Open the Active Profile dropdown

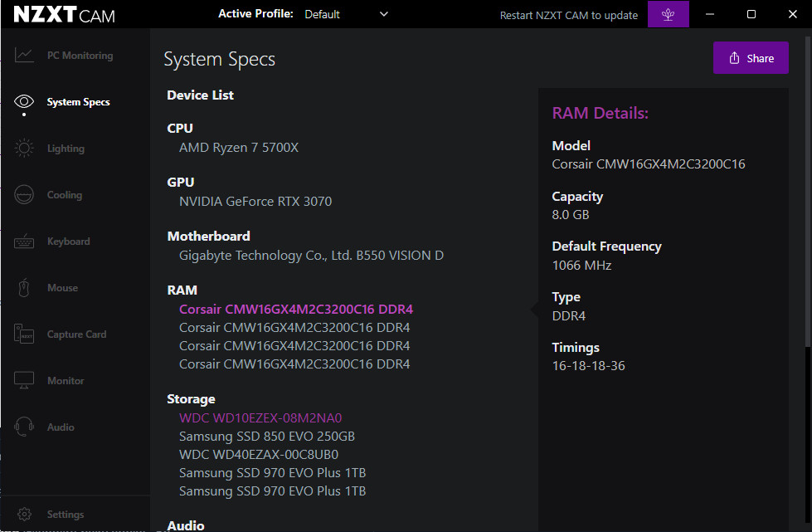click(346, 14)
